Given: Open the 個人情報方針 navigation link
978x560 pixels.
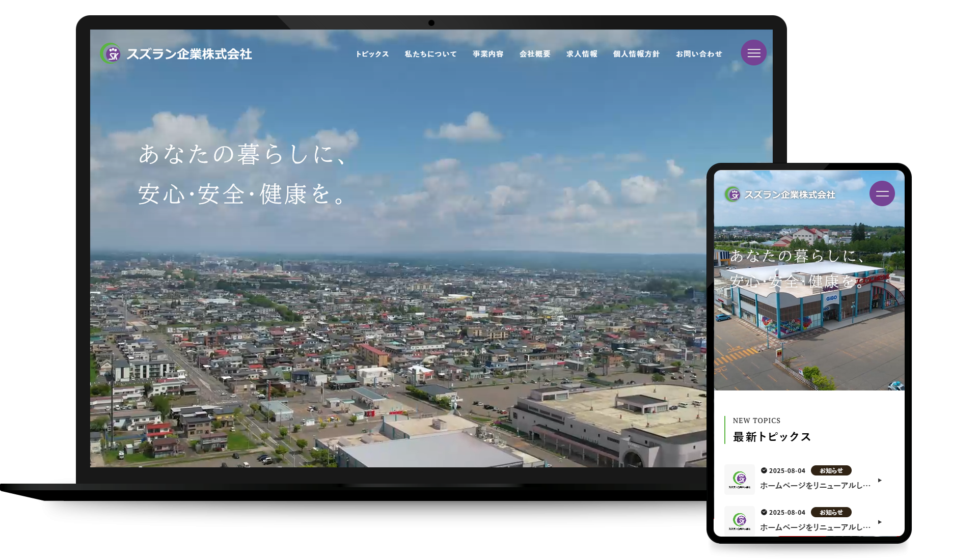Looking at the screenshot, I should coord(636,54).
